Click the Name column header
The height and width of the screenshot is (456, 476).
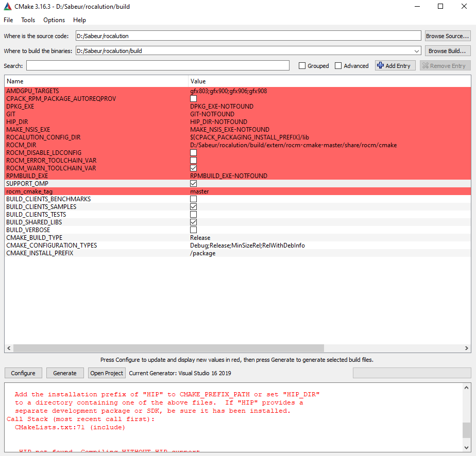(96, 81)
